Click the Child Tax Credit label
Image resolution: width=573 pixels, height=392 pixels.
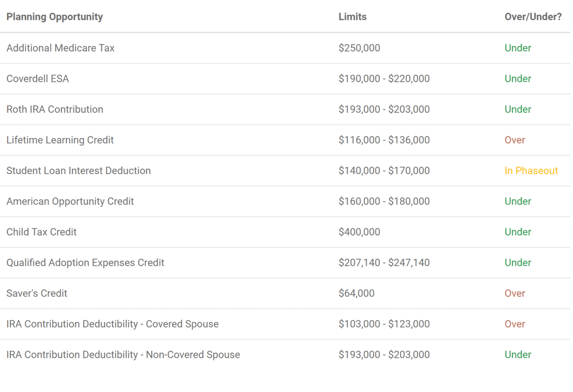pos(41,232)
